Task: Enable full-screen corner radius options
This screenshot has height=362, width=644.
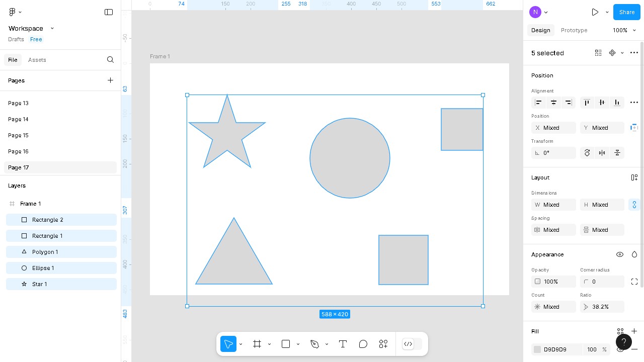Action: coord(634,282)
